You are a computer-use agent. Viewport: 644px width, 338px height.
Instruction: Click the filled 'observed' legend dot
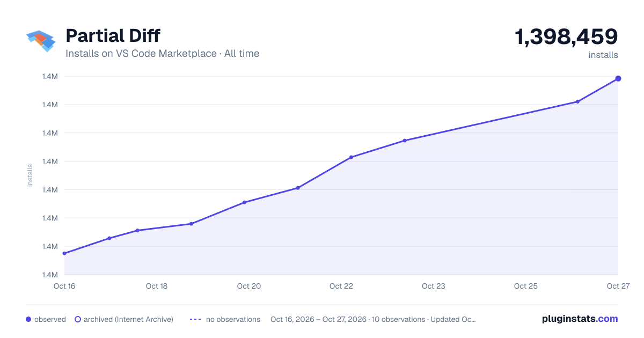coord(28,319)
